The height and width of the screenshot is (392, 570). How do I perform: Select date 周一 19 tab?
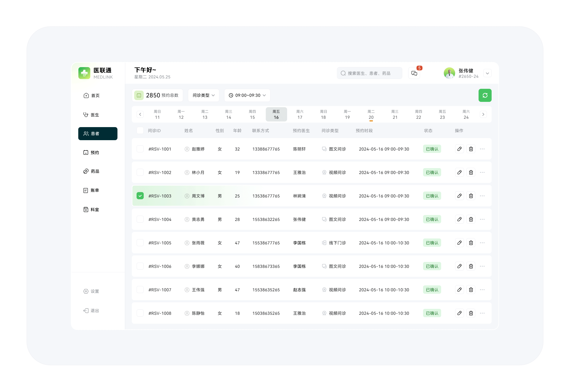(347, 114)
